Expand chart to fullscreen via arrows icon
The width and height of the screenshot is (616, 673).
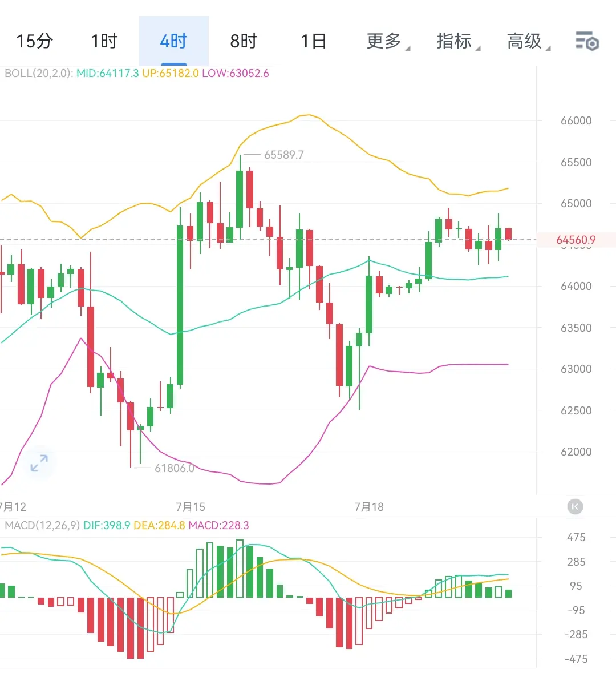point(39,463)
